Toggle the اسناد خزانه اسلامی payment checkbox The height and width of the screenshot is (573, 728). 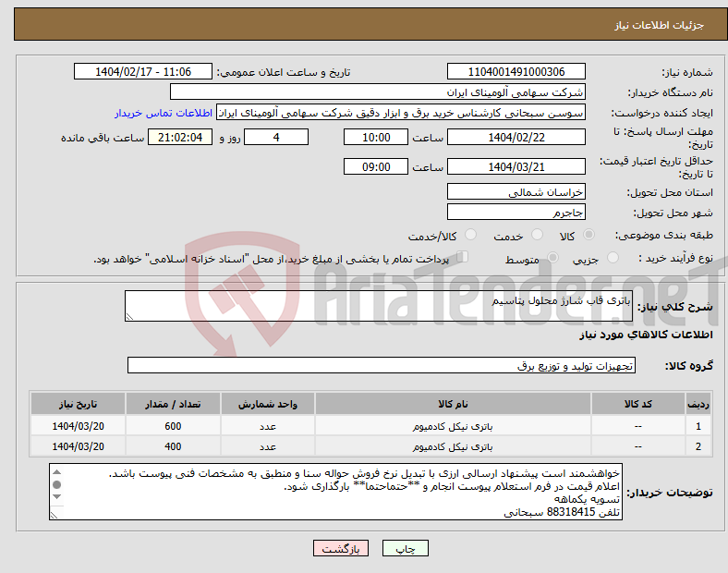[463, 257]
